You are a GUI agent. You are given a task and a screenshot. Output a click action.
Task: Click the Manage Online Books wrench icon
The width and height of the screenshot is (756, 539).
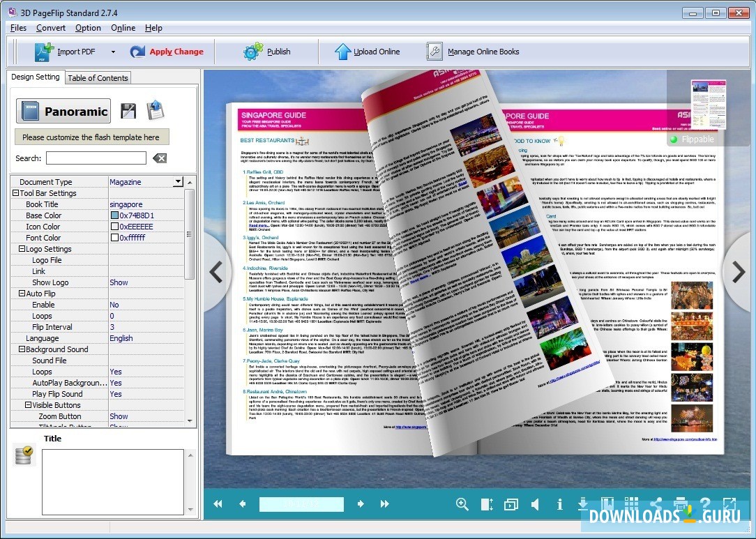tap(434, 52)
